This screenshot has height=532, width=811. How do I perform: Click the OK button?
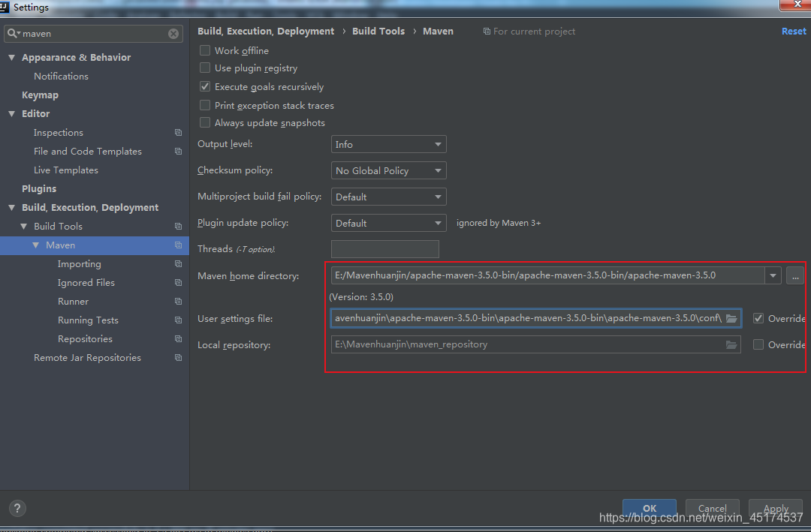click(x=649, y=508)
